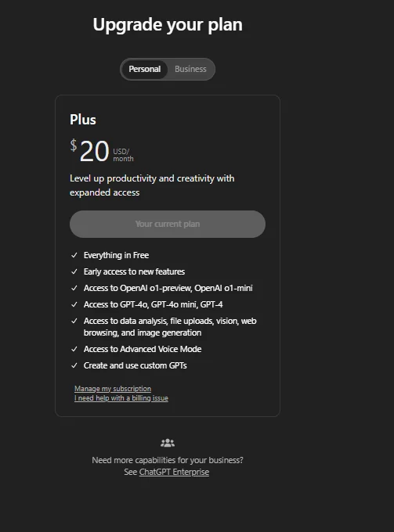
Task: Click the checkmark next to Early access feature
Action: (x=74, y=271)
